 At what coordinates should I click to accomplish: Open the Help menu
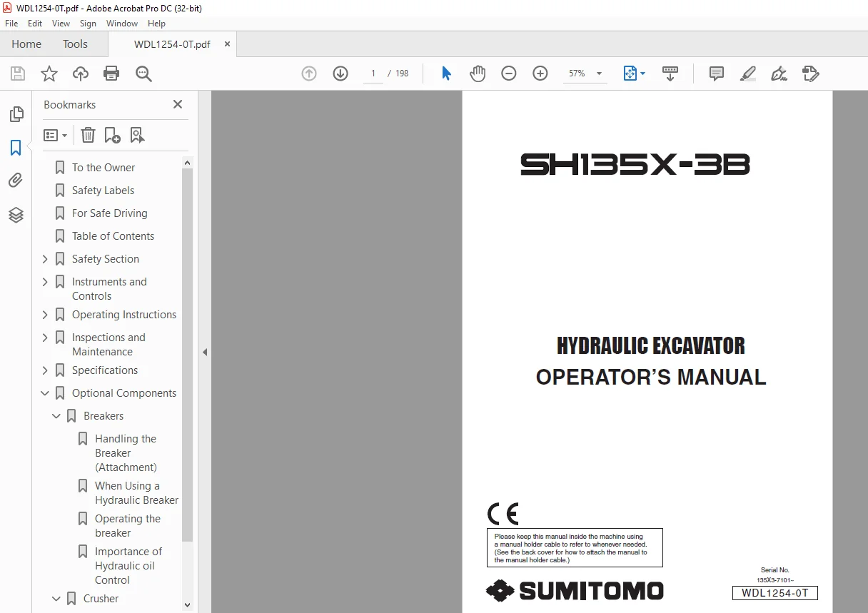[x=156, y=24]
